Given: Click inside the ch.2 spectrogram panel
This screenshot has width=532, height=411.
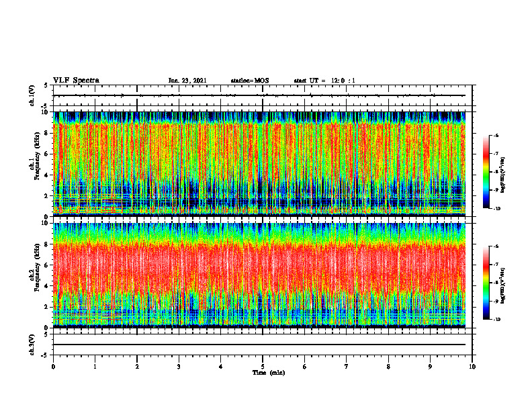Looking at the screenshot, I should coord(259,275).
